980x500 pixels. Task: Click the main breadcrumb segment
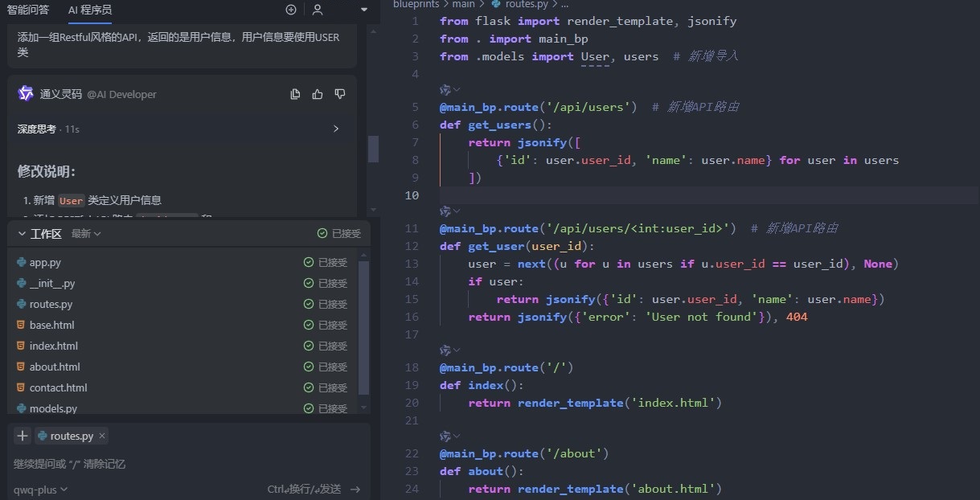click(463, 4)
